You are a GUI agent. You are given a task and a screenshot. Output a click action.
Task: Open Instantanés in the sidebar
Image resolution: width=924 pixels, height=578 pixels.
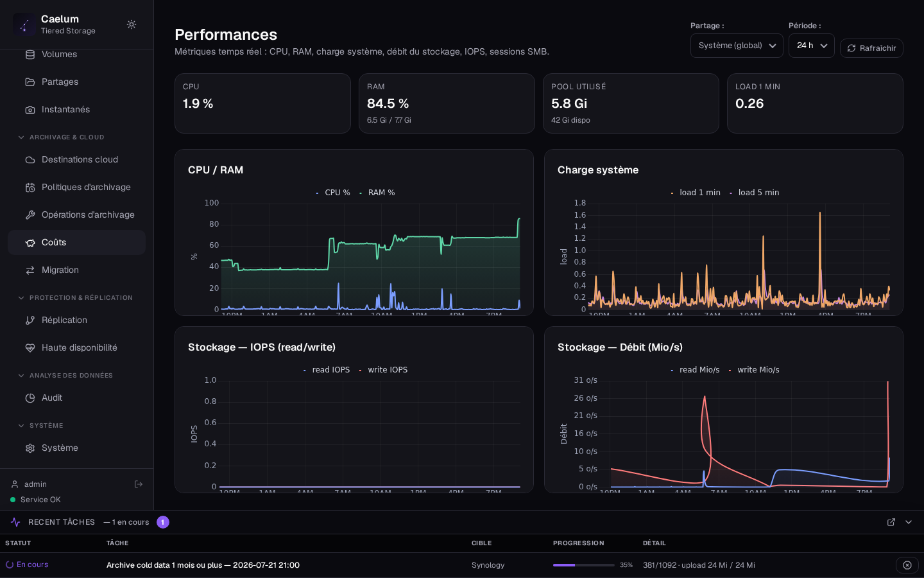tap(76, 110)
